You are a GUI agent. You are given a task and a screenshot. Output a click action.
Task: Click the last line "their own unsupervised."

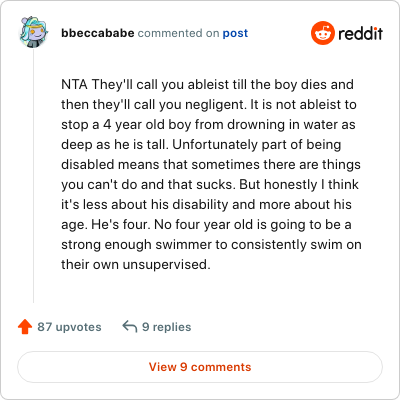point(136,264)
